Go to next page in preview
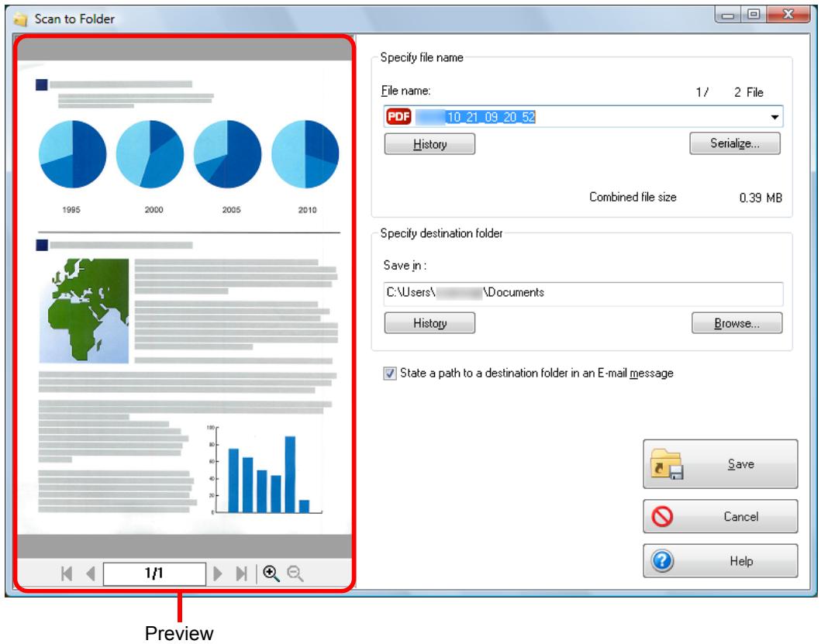Image resolution: width=821 pixels, height=644 pixels. [x=218, y=573]
